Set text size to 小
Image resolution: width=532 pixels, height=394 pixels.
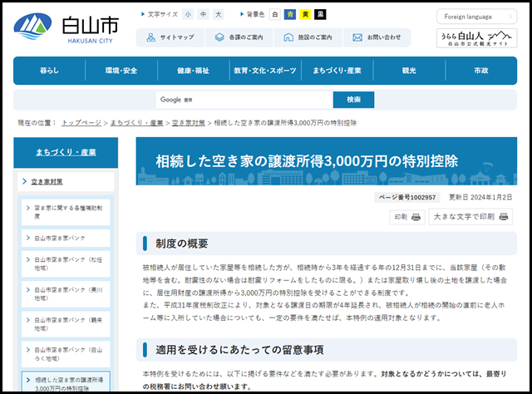pyautogui.click(x=188, y=15)
